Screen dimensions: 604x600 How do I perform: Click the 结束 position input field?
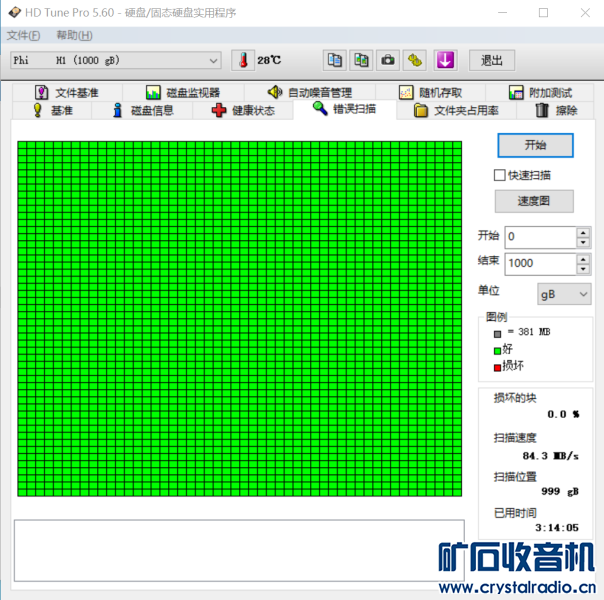tap(540, 264)
